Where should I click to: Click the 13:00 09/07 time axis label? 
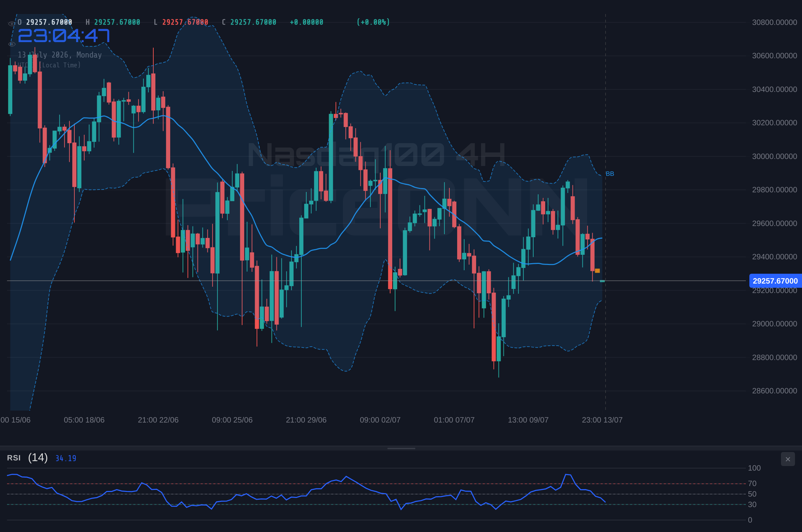tap(528, 420)
